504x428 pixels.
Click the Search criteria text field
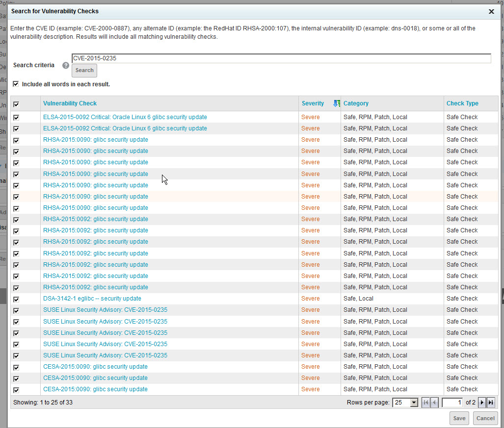pos(281,58)
